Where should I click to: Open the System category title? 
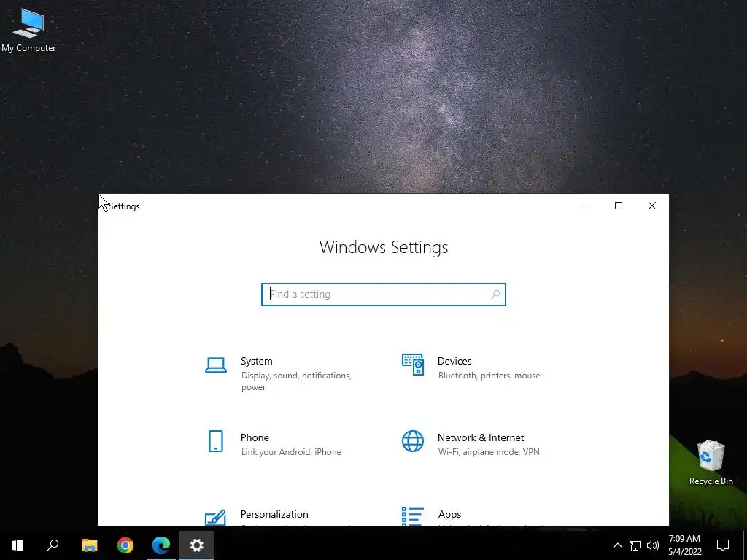tap(256, 361)
